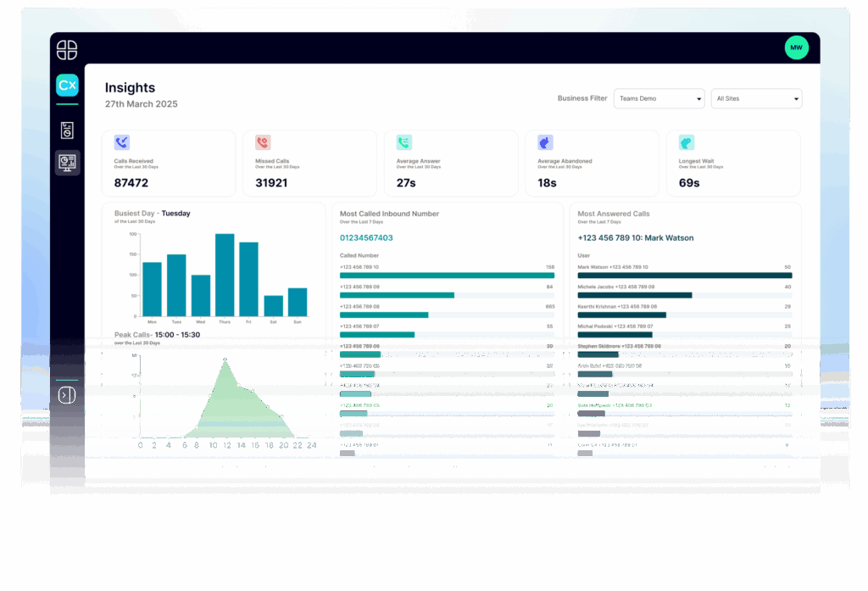Select the Longest Wait value 69s
The height and width of the screenshot is (591, 868).
689,183
